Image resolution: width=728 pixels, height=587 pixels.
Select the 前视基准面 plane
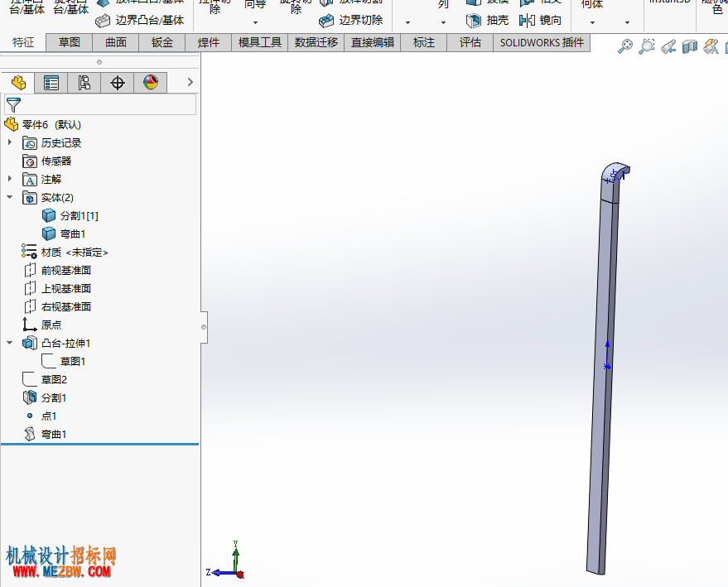coord(57,270)
